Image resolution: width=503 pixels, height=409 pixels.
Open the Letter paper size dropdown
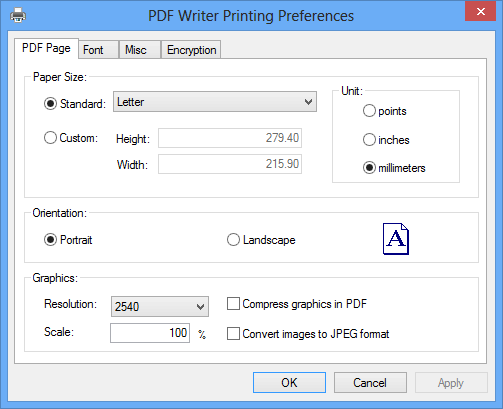coord(215,102)
